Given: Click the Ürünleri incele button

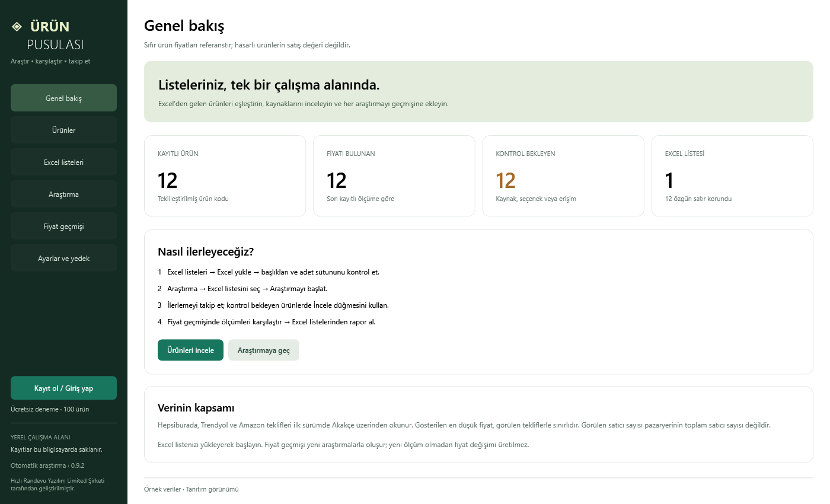Looking at the screenshot, I should pos(190,350).
